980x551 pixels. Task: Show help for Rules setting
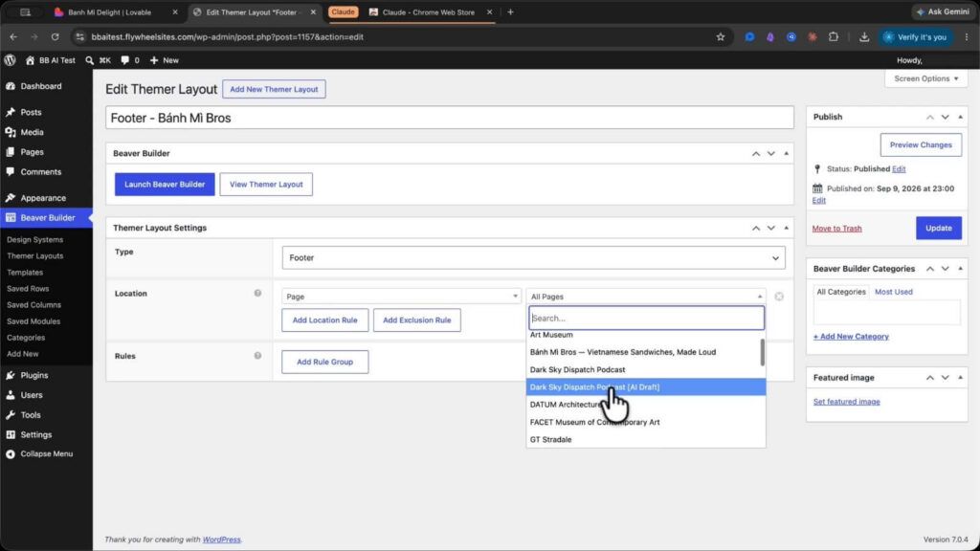click(x=257, y=356)
